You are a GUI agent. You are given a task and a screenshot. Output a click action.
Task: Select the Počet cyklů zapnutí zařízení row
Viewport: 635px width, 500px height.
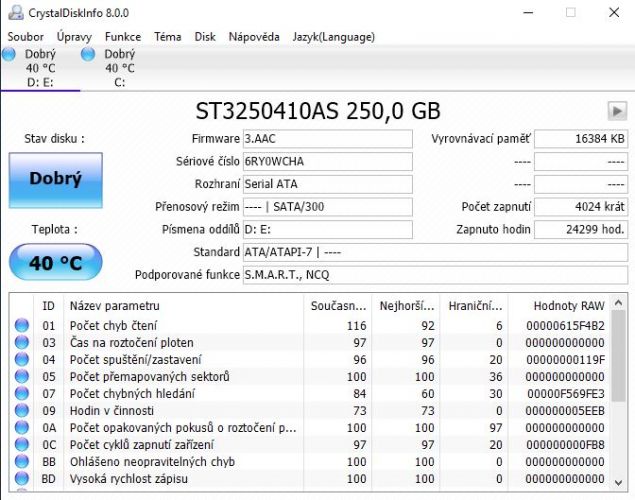click(310, 444)
